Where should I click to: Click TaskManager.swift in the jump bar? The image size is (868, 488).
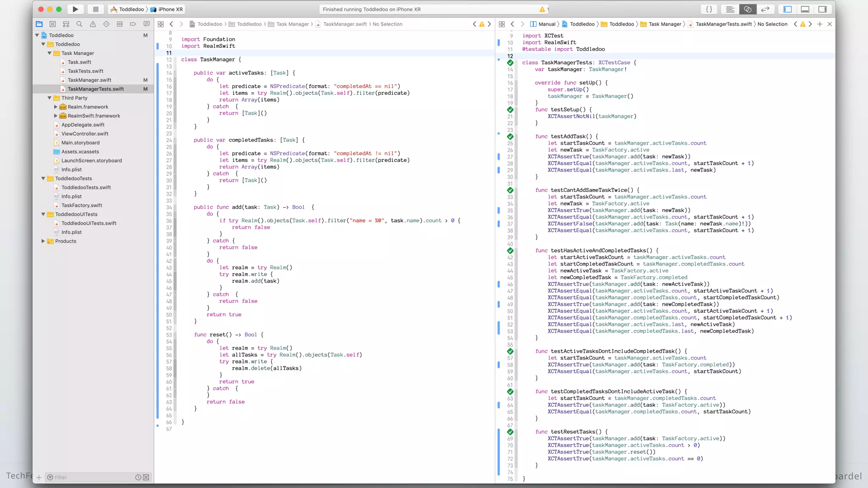pos(345,24)
